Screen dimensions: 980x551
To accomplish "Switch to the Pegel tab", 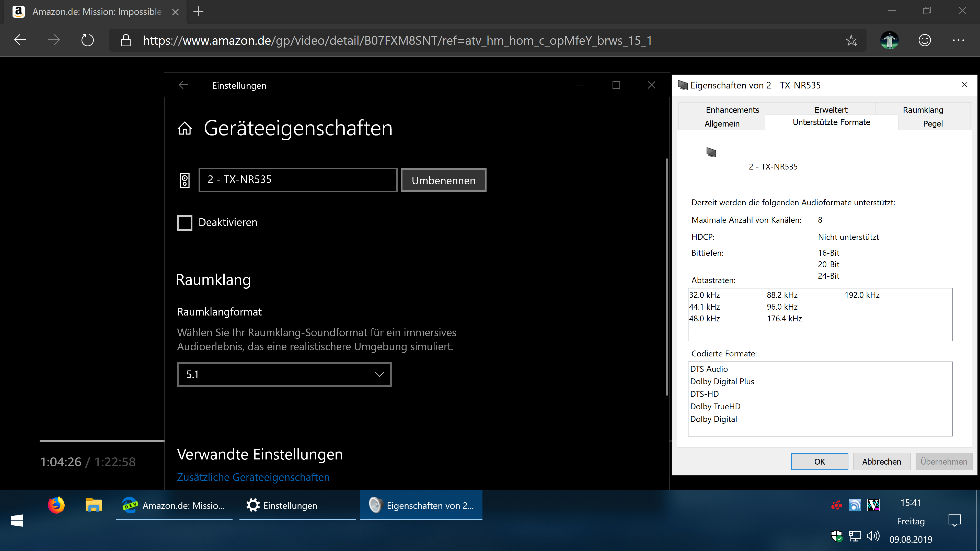I will (933, 123).
